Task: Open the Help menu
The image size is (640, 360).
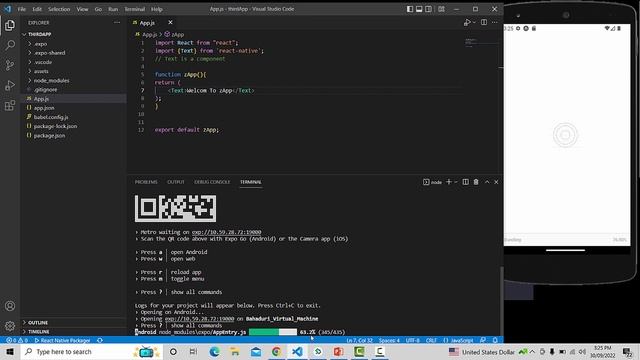Action: coord(157,9)
